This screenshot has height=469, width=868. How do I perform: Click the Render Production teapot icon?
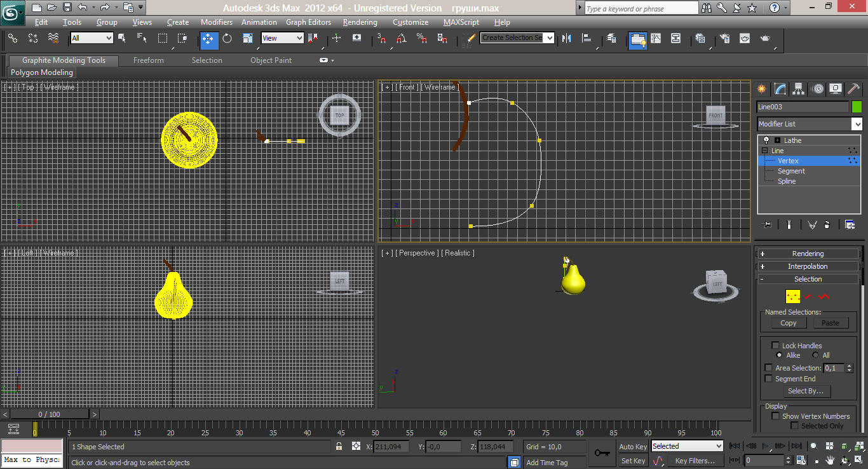pos(765,38)
